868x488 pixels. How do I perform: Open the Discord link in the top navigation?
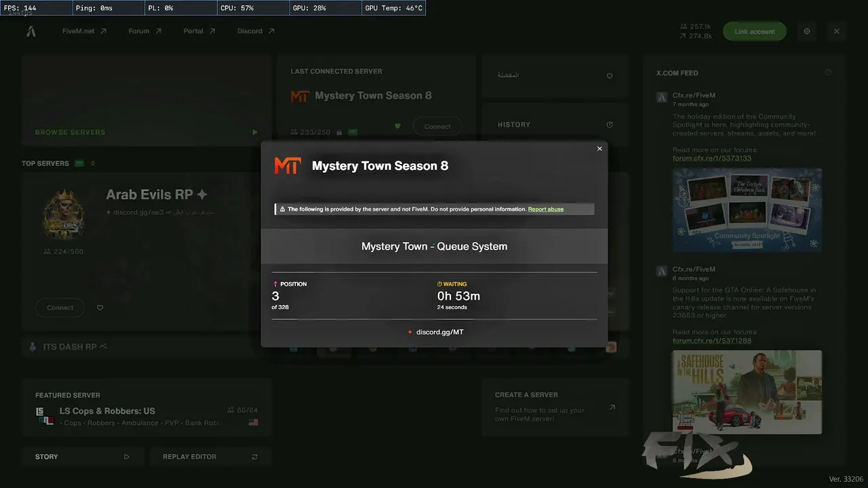point(256,31)
